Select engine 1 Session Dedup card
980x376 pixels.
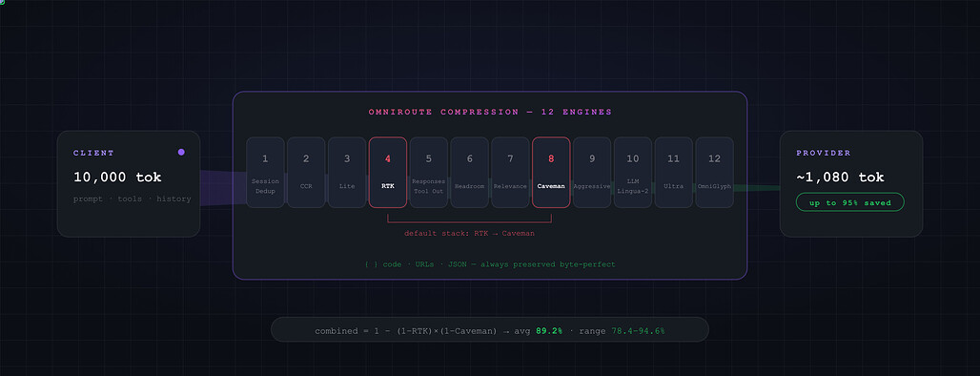click(x=265, y=172)
